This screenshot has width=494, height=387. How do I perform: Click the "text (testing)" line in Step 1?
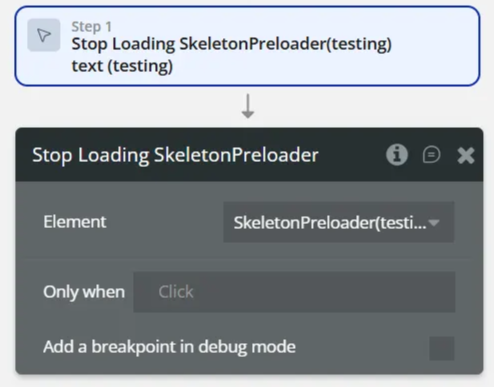(122, 66)
